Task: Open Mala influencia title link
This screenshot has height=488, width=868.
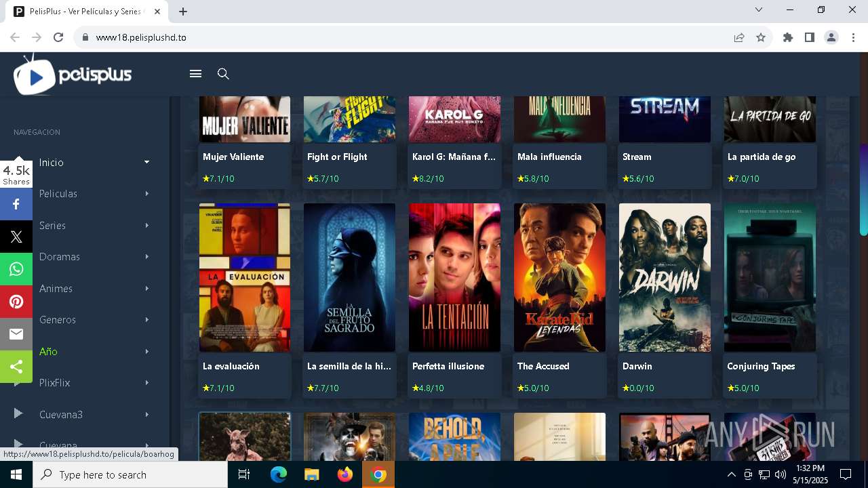Action: tap(549, 157)
